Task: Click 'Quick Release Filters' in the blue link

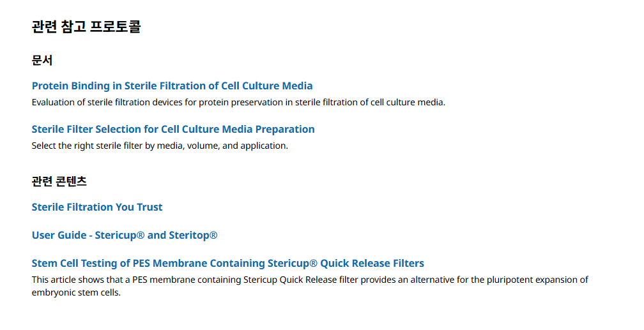Action: (x=372, y=263)
